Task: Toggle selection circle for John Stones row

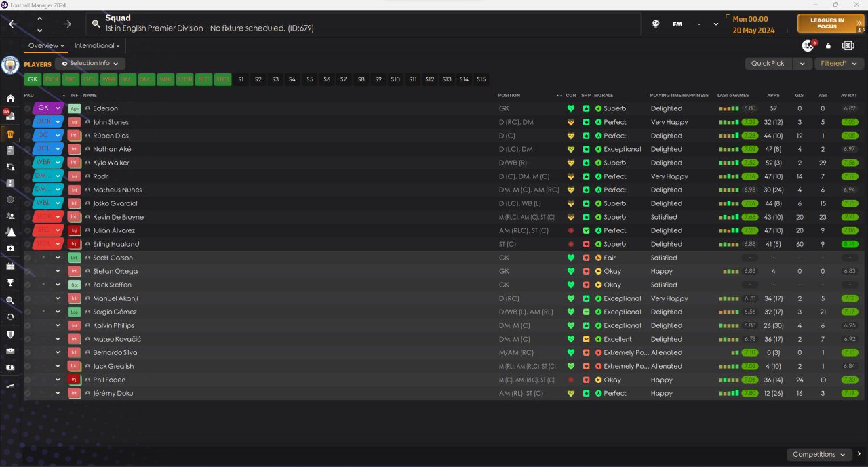Action: tap(28, 122)
